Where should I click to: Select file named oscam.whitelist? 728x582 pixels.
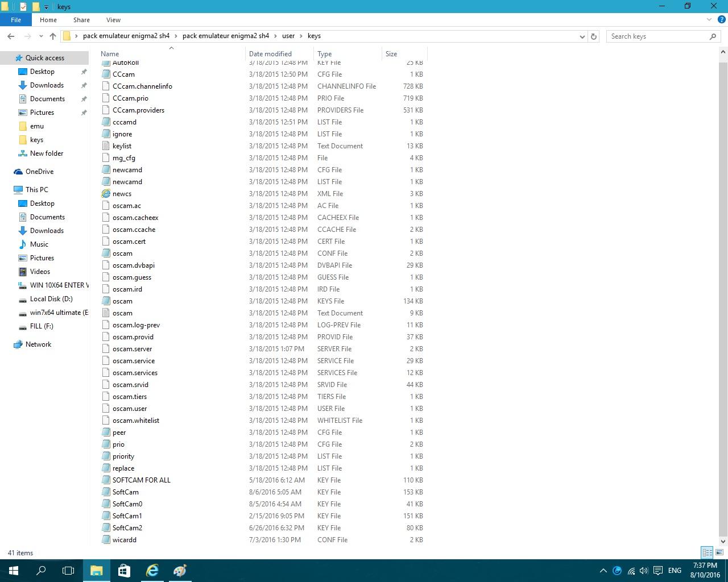click(136, 421)
